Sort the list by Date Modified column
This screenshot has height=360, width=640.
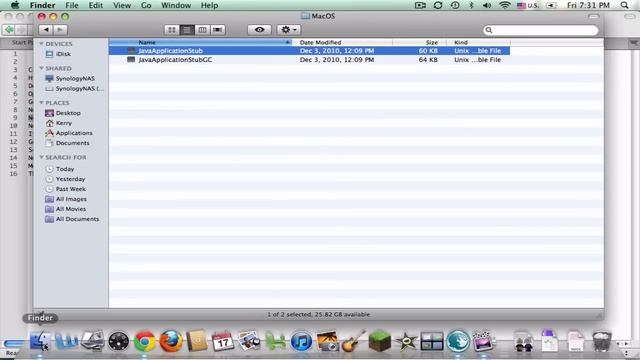(342, 42)
